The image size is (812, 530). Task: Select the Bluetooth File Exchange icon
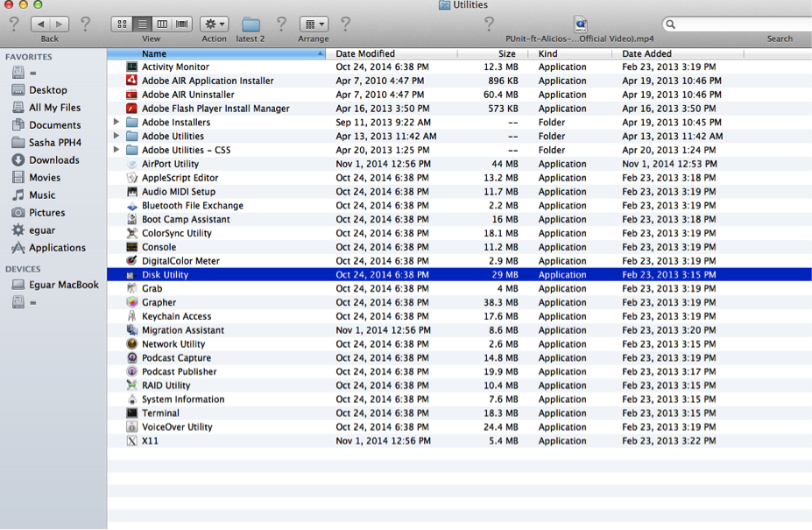[132, 205]
